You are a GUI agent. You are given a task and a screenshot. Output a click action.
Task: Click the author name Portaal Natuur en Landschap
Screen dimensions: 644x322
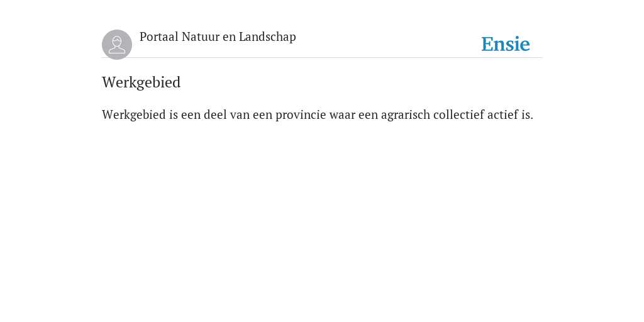point(218,36)
